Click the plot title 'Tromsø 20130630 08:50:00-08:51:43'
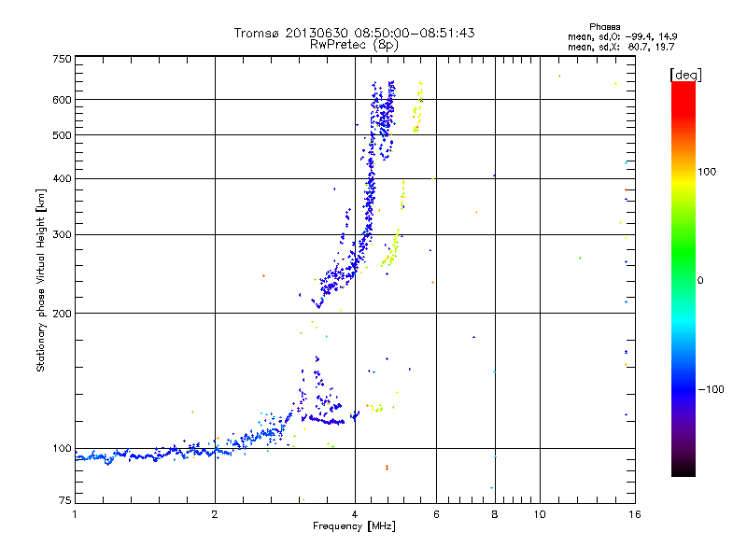The width and height of the screenshot is (747, 560). pos(354,33)
